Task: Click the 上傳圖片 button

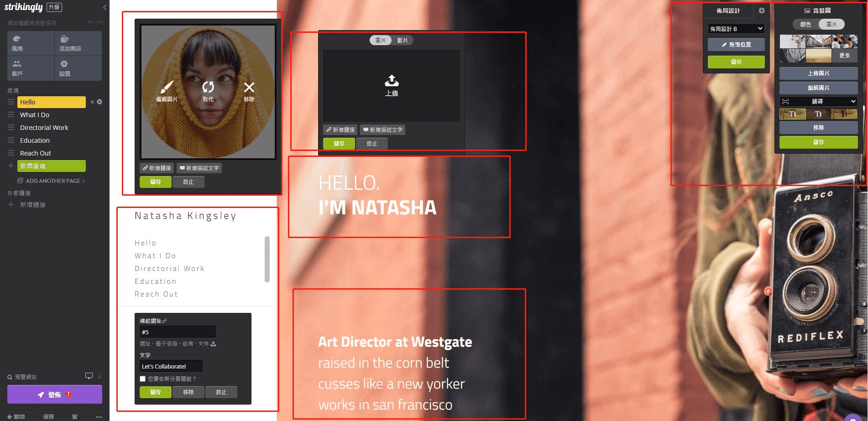Action: [x=818, y=73]
